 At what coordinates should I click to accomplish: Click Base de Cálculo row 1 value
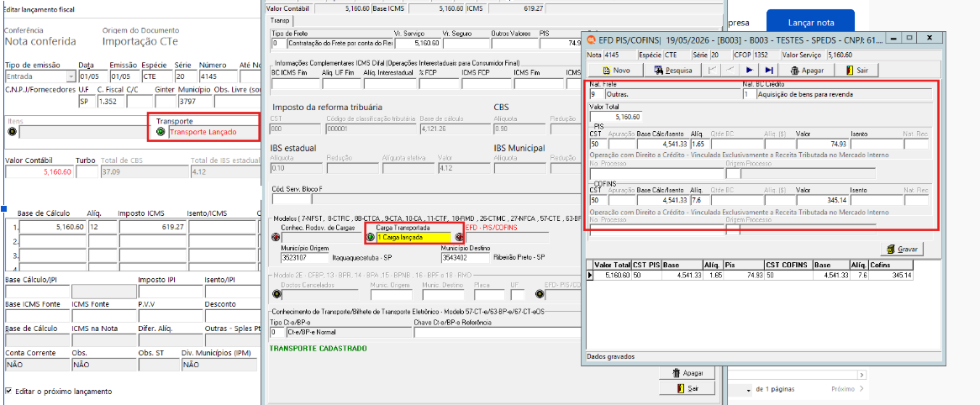(x=52, y=228)
